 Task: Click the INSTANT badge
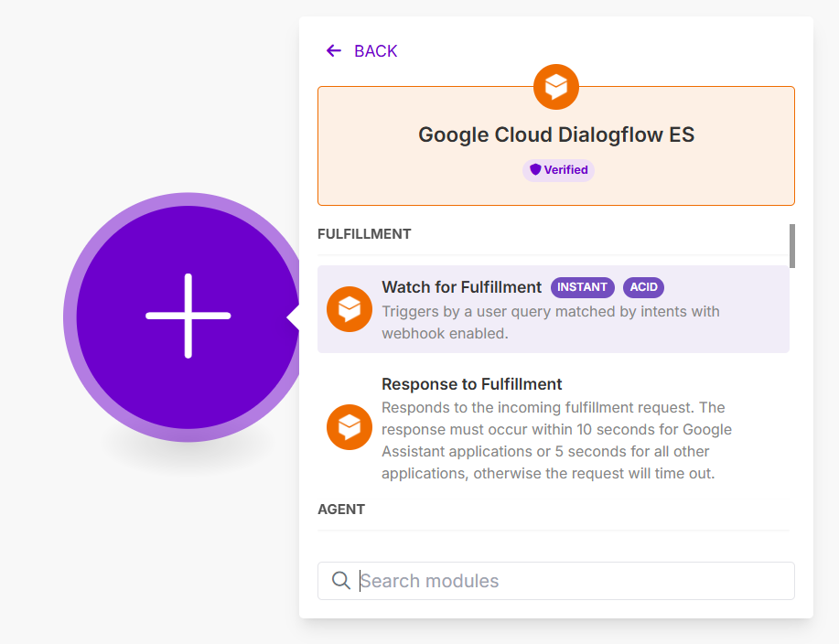(582, 287)
